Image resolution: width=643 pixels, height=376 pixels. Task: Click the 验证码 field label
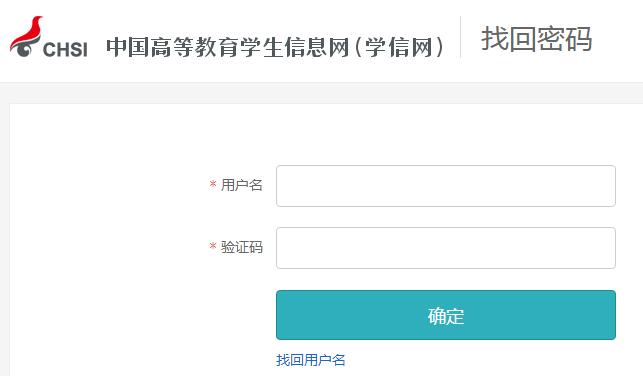(x=242, y=247)
